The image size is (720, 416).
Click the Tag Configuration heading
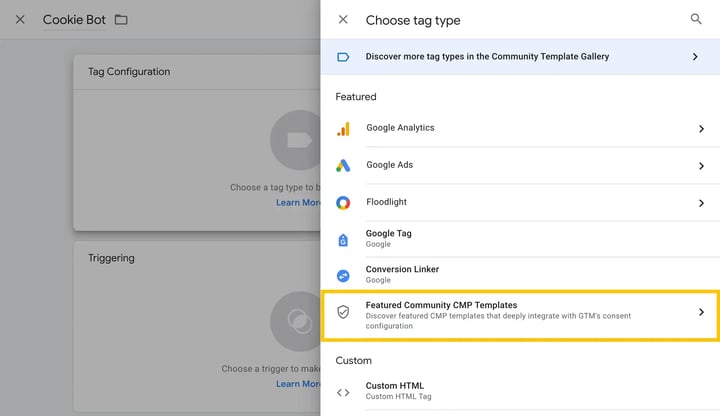point(129,72)
